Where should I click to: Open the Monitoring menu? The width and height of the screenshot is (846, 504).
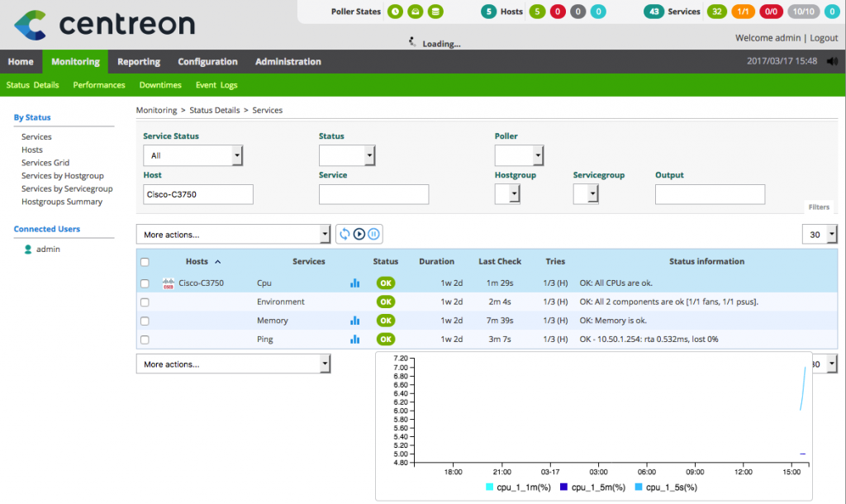click(x=75, y=61)
